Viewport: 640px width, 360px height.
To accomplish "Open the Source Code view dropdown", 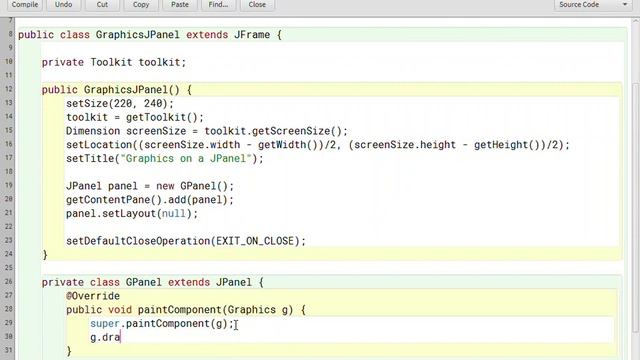I will tap(593, 5).
